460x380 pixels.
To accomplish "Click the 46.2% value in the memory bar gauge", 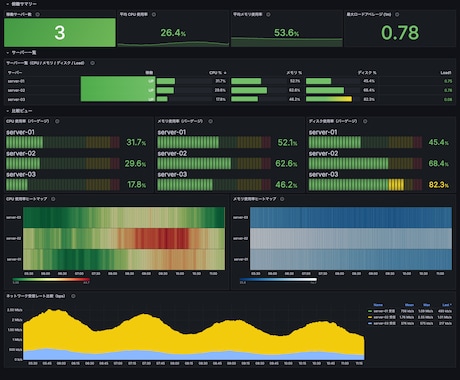I will pos(286,185).
